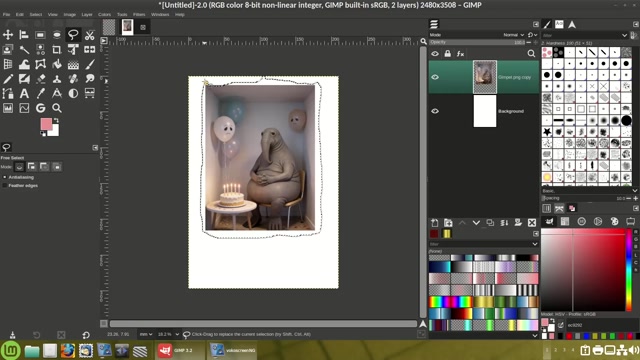640x360 pixels.
Task: Create a new layer in Layers panel
Action: tap(435, 222)
